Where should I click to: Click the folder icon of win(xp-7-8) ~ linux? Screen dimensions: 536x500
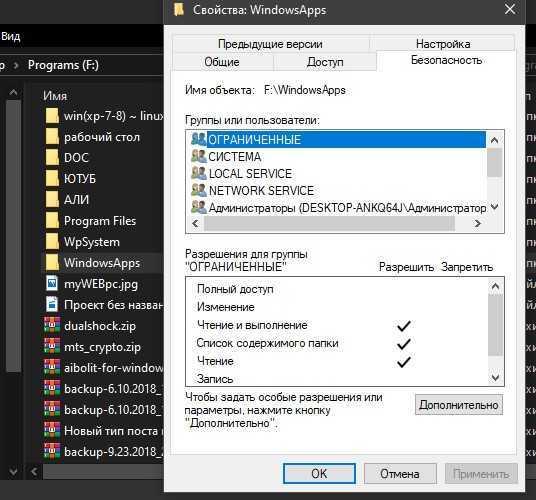click(52, 116)
